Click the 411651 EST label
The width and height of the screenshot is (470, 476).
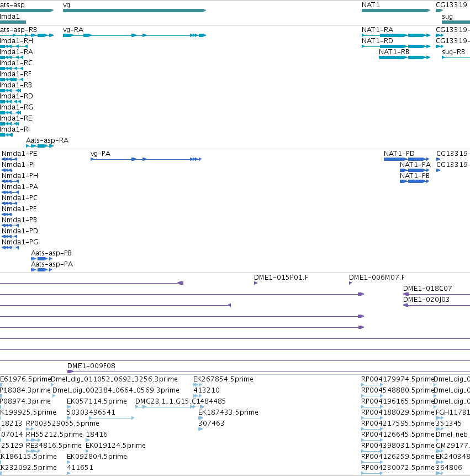click(80, 468)
